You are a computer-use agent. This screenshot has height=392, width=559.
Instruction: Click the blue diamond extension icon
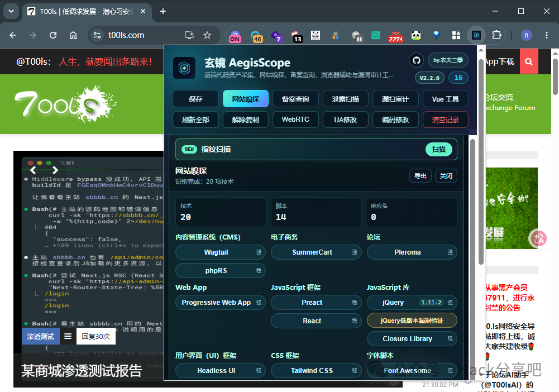(436, 35)
